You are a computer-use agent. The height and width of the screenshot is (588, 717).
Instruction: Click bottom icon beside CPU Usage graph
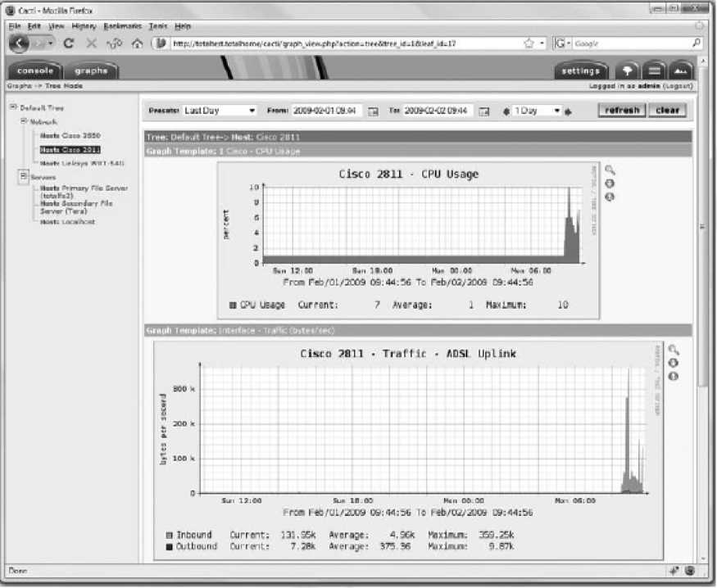pyautogui.click(x=610, y=197)
